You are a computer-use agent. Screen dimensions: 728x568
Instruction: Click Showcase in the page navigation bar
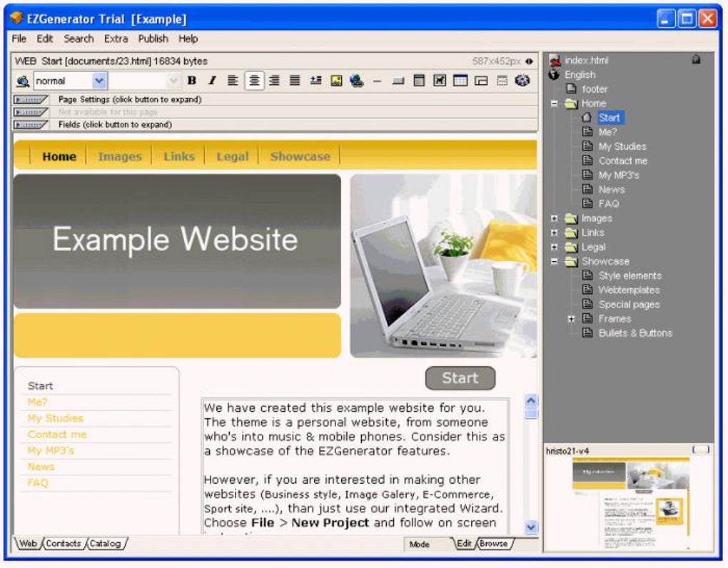[300, 157]
